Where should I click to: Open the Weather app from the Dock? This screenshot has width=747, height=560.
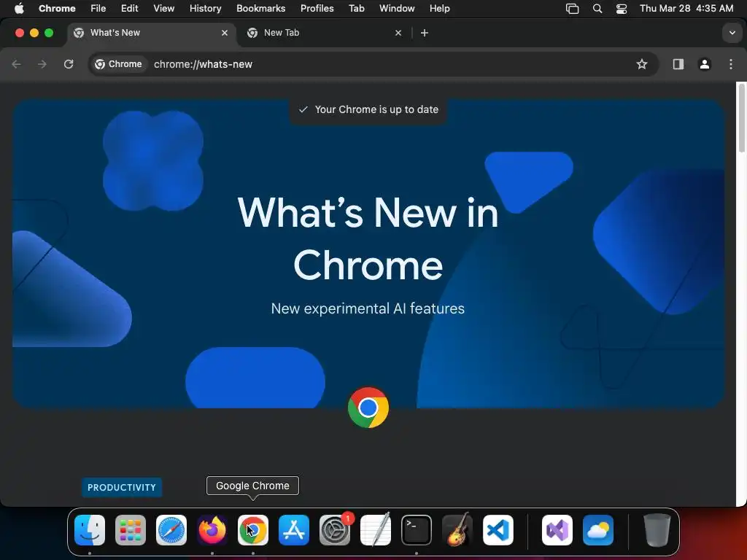(x=598, y=530)
